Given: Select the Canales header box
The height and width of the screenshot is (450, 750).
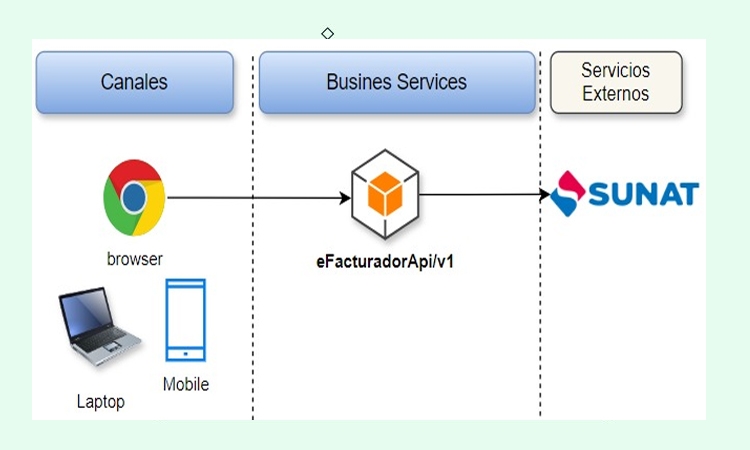Looking at the screenshot, I should pos(134,82).
